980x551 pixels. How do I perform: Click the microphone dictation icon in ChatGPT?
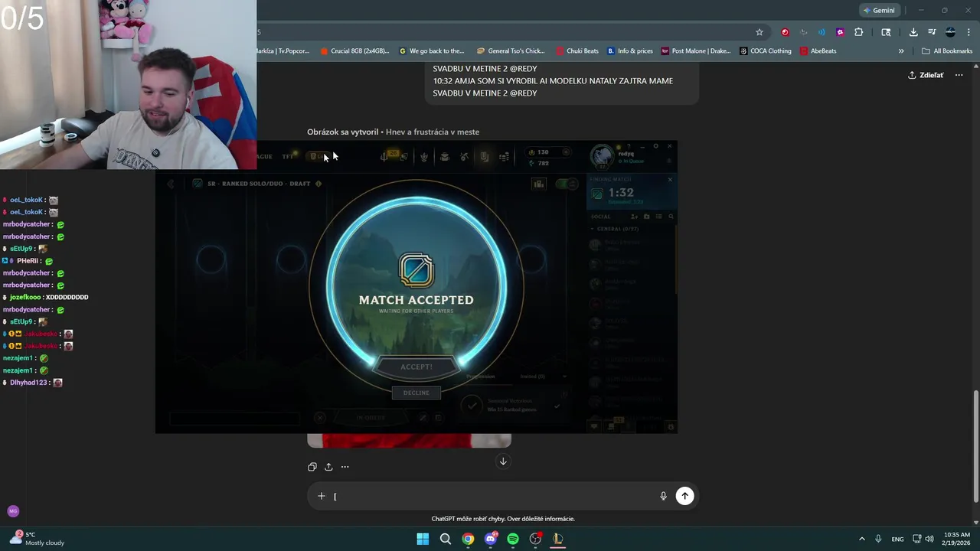pyautogui.click(x=663, y=496)
